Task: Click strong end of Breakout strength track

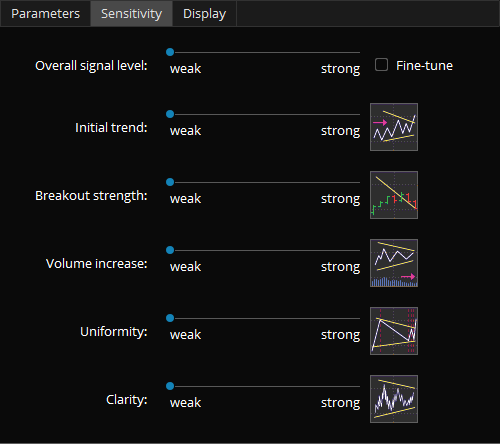Action: point(359,182)
